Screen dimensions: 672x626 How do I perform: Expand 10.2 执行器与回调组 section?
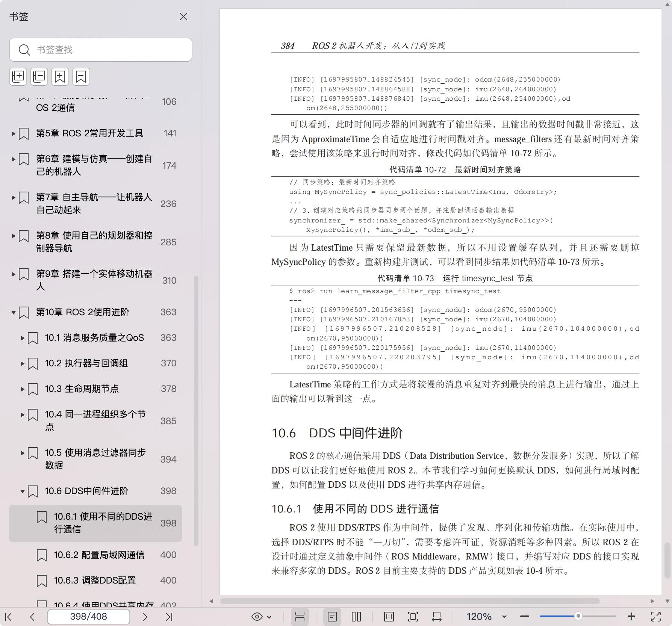point(23,364)
